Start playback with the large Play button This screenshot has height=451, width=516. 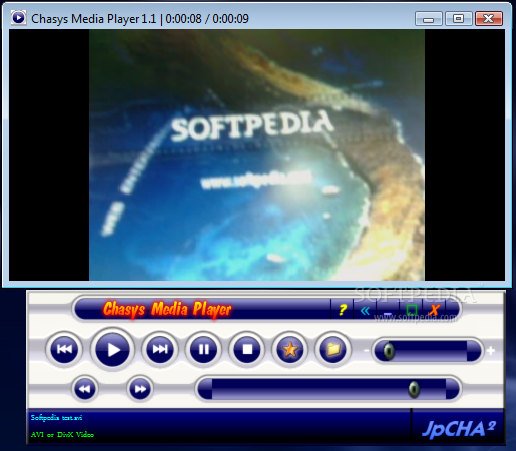tap(113, 350)
